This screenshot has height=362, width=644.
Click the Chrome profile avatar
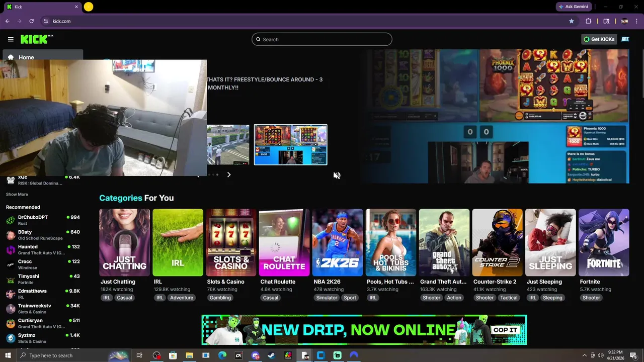click(624, 21)
